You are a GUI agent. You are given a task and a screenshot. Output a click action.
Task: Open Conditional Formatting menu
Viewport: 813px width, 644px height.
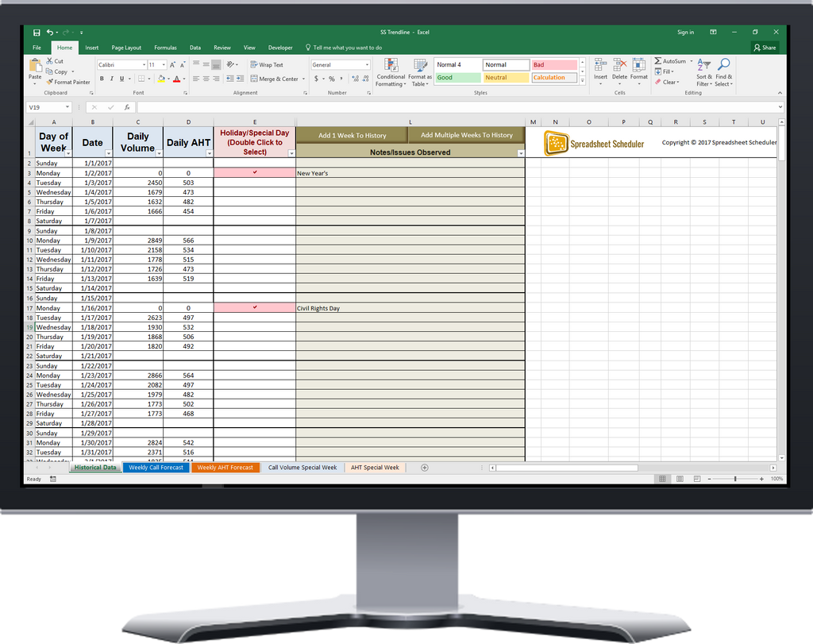point(391,72)
